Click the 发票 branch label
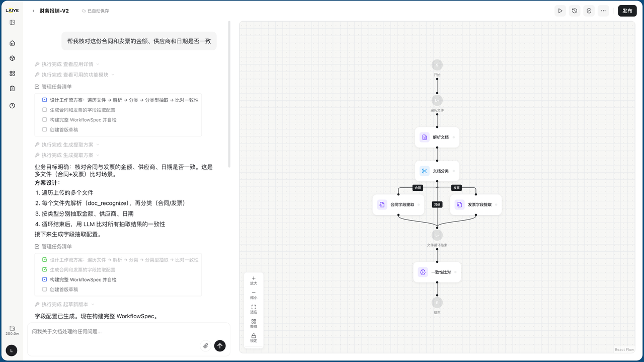Screen dimensions: 644x362 click(x=456, y=188)
